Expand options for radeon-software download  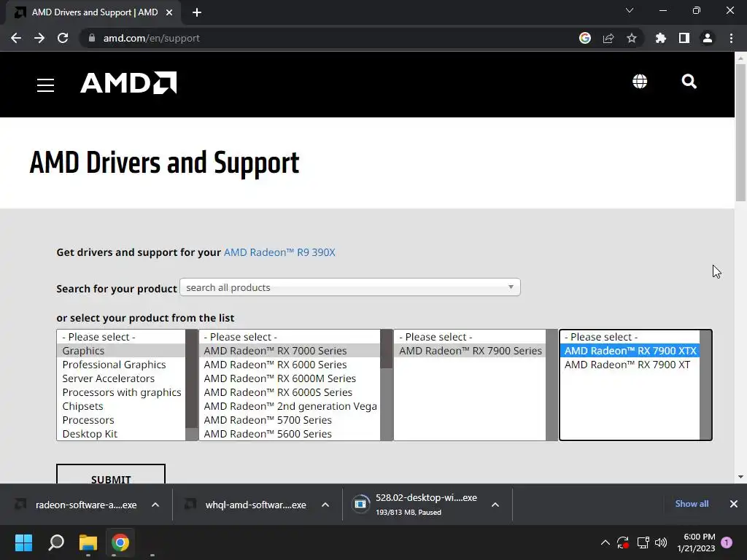coord(155,505)
